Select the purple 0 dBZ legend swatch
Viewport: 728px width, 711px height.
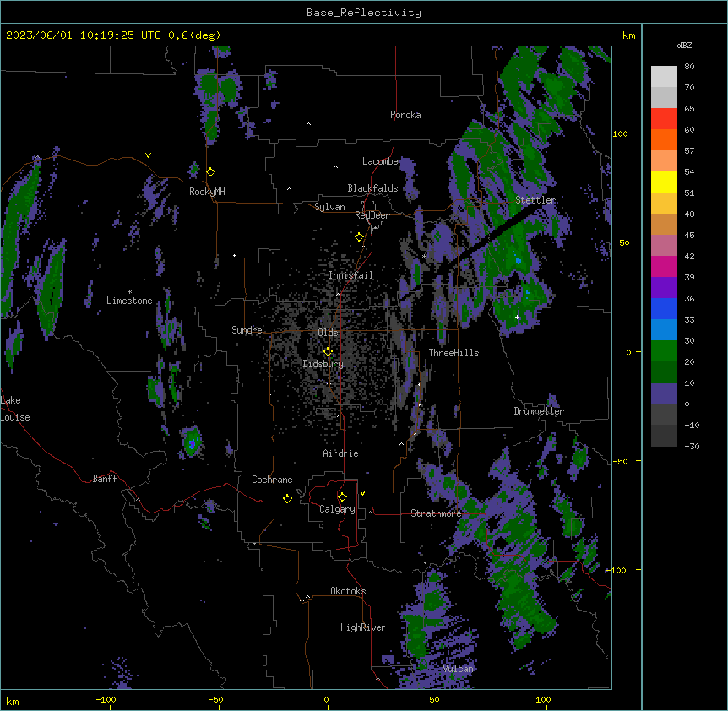pyautogui.click(x=664, y=393)
